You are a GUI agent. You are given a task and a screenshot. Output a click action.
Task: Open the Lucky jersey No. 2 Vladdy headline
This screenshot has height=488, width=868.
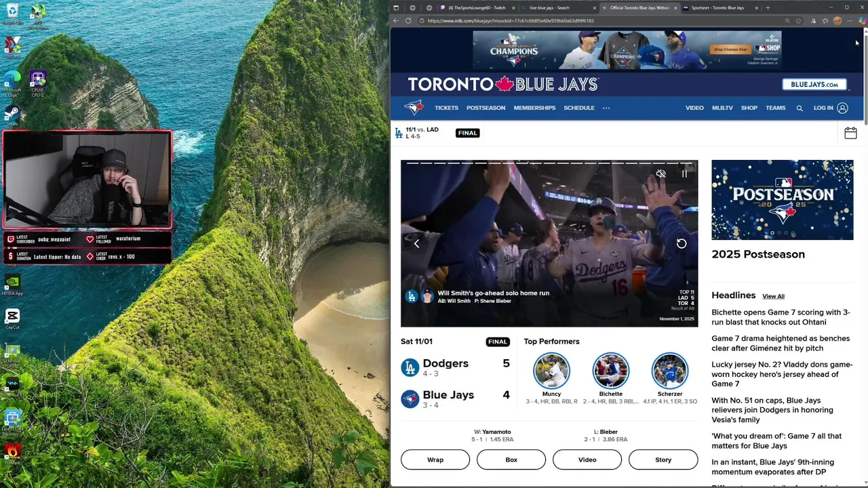[x=782, y=374]
